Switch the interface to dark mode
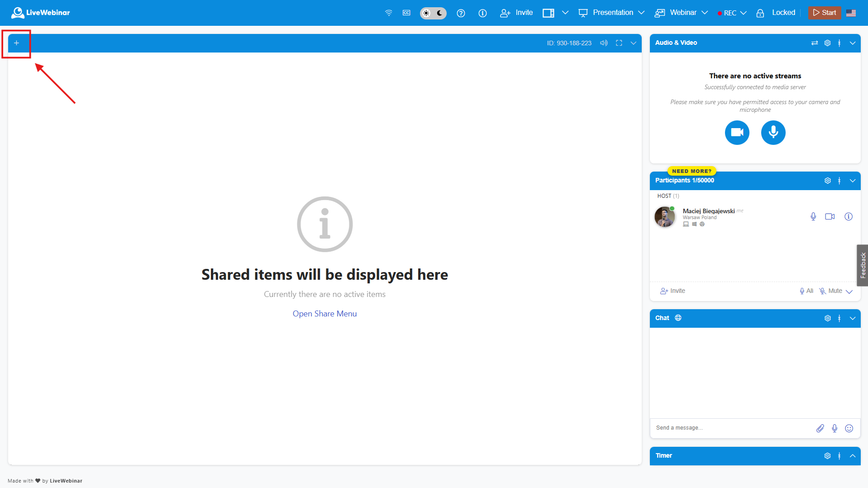The width and height of the screenshot is (868, 488). tap(439, 13)
